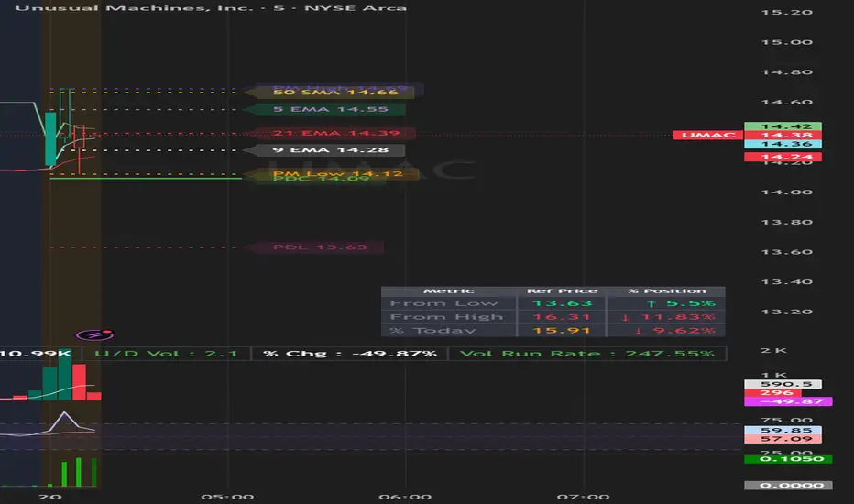The height and width of the screenshot is (504, 854).
Task: Click the 75.00 oscillator scale label
Action: coord(787,420)
